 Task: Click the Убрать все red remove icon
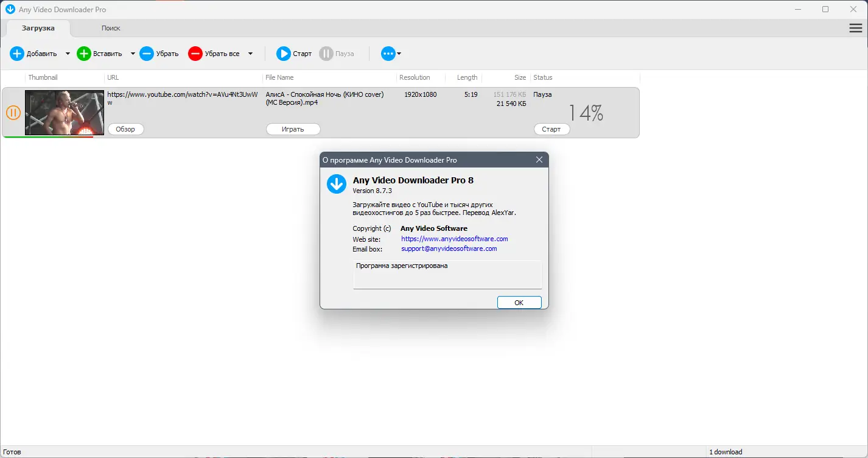point(195,54)
